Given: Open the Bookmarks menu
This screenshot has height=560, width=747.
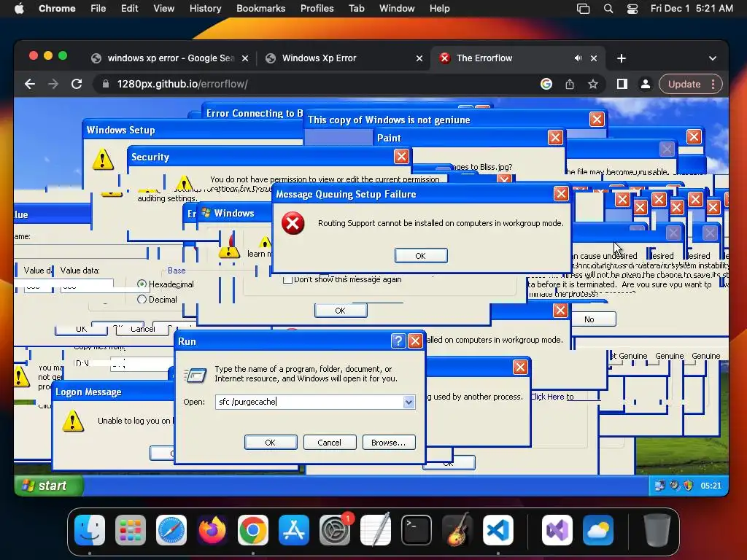Looking at the screenshot, I should 261,8.
